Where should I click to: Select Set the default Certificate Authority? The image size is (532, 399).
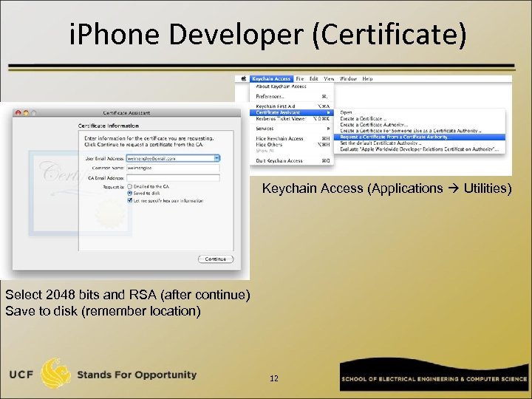[420, 143]
